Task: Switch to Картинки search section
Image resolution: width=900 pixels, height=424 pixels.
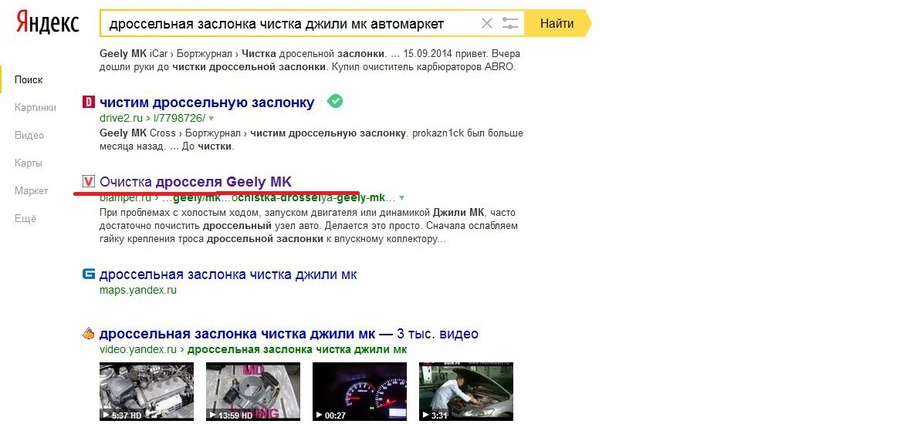Action: tap(36, 107)
